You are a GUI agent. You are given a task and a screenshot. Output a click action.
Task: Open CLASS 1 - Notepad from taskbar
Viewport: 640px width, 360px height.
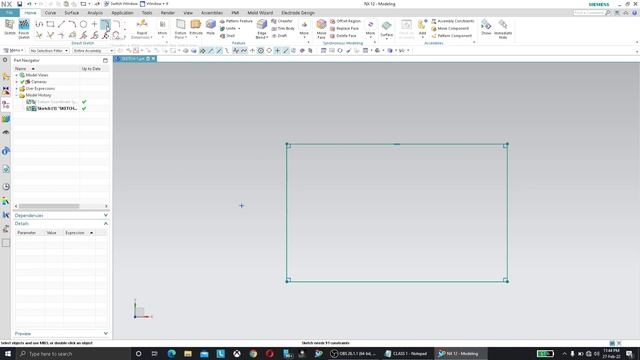click(x=406, y=353)
